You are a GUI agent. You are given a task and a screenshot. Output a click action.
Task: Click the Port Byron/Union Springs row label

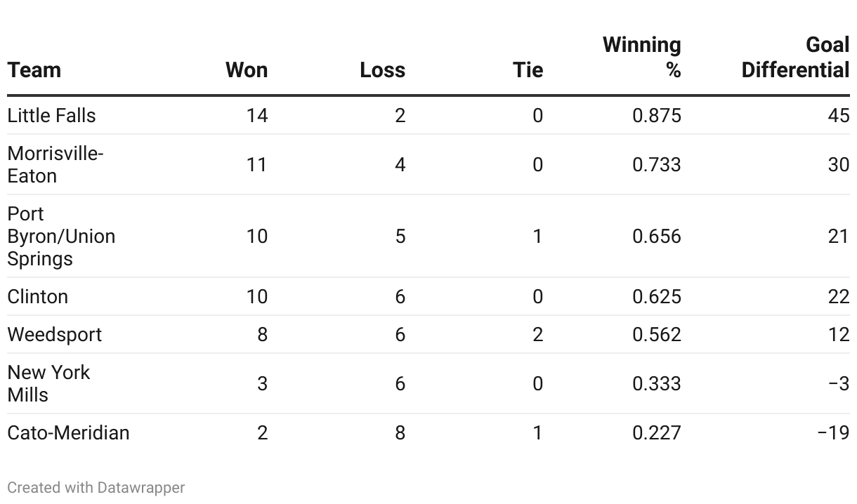pyautogui.click(x=61, y=236)
